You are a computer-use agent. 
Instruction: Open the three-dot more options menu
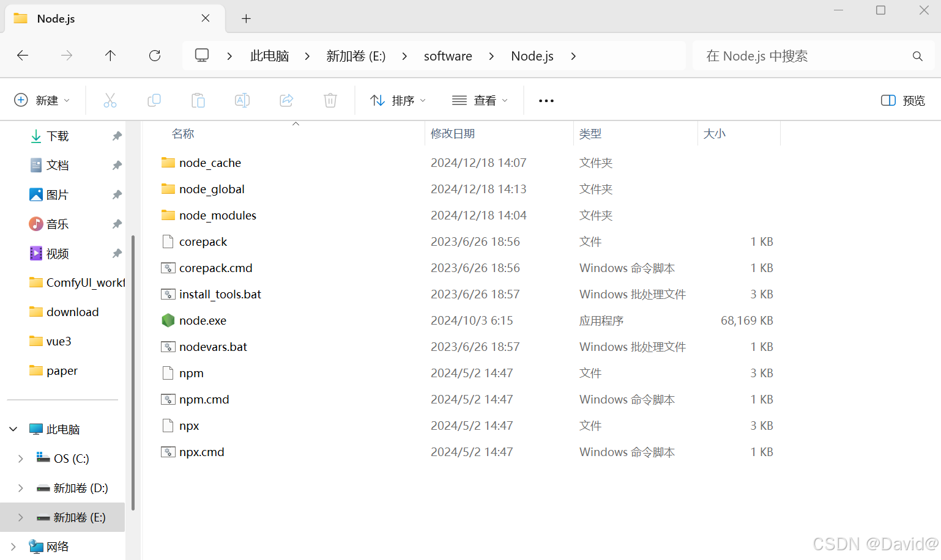click(546, 101)
